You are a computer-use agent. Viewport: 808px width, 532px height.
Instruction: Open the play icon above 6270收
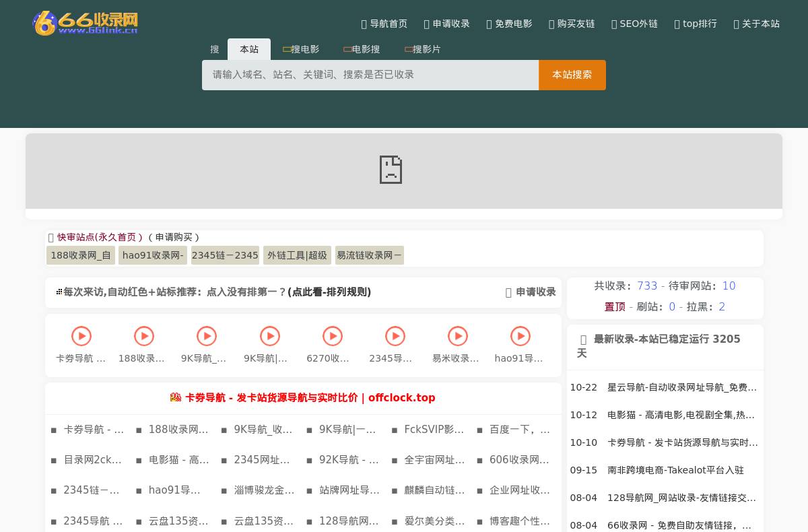coord(333,336)
